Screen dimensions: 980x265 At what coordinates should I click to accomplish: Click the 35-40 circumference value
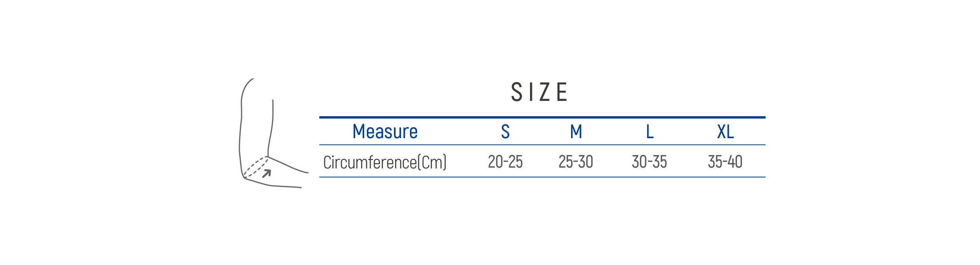click(725, 162)
